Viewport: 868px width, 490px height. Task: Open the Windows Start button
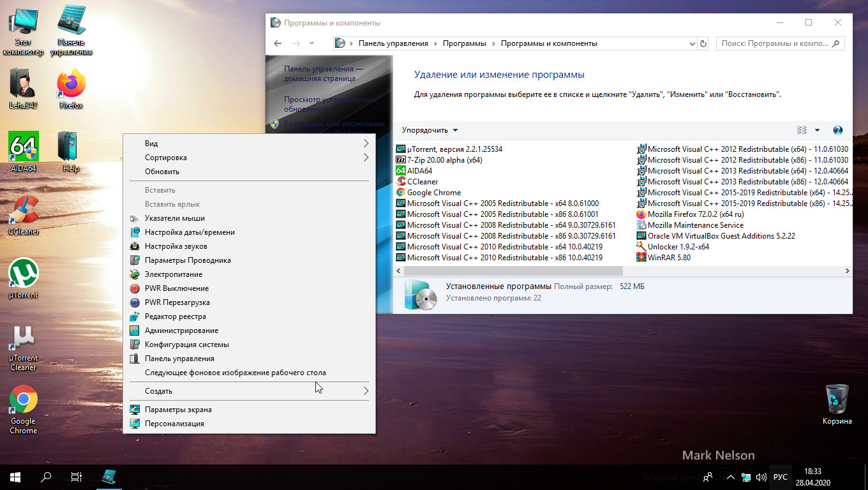tap(15, 477)
